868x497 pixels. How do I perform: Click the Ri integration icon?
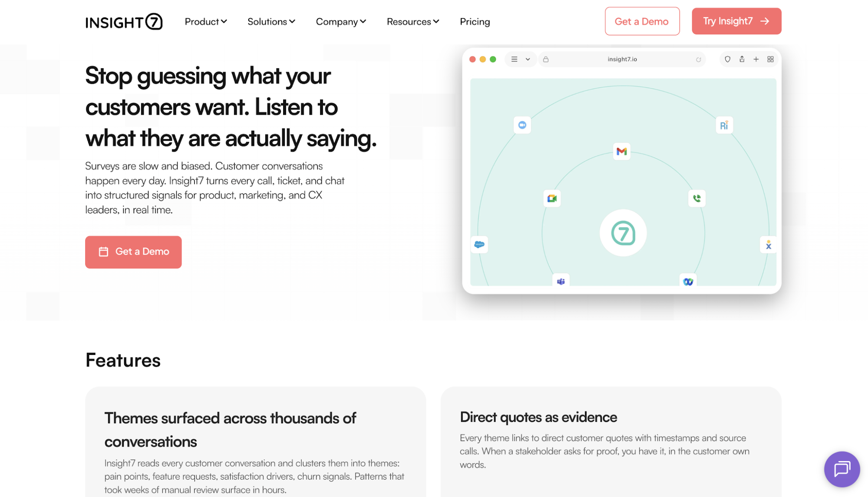coord(724,126)
